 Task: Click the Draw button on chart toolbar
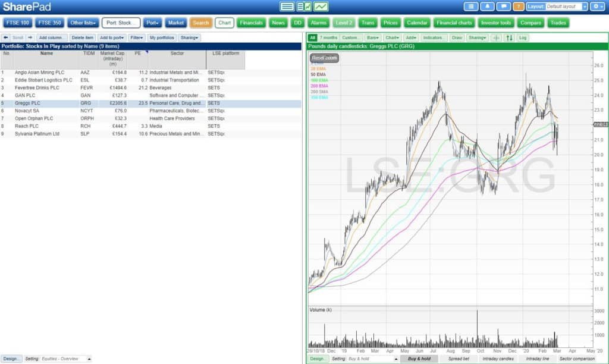(x=457, y=37)
